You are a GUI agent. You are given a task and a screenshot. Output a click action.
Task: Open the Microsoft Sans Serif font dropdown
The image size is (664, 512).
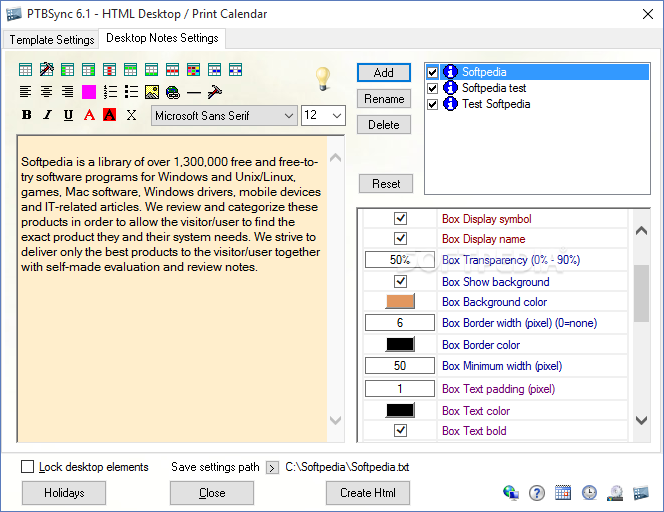coord(224,116)
